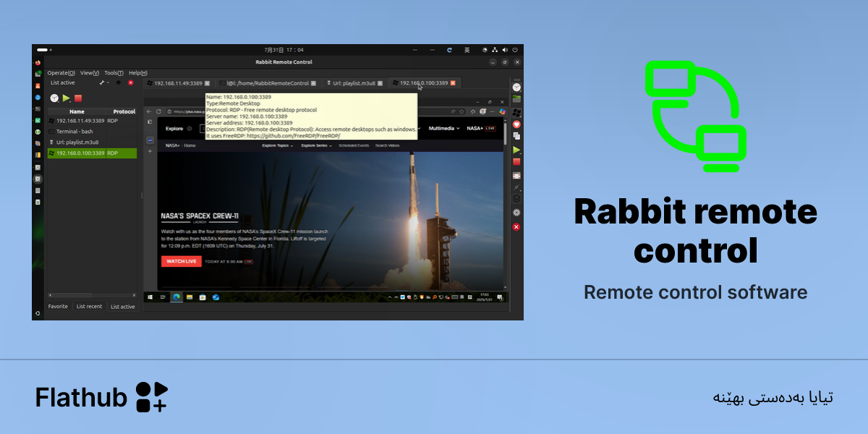Click the Explore label on NASA page
This screenshot has height=434, width=868.
click(x=174, y=128)
